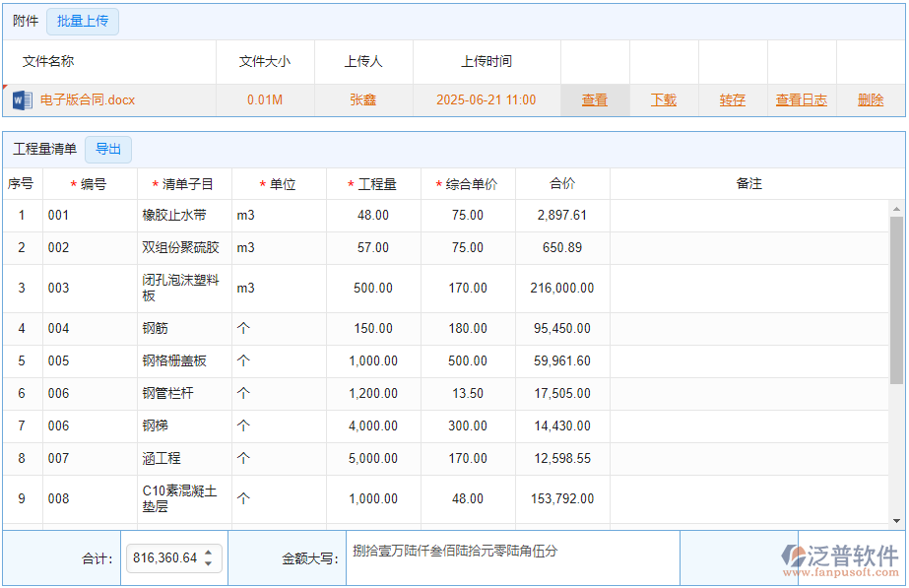The height and width of the screenshot is (588, 909).
Task: Click inside the 合计 total input field
Action: tap(167, 557)
